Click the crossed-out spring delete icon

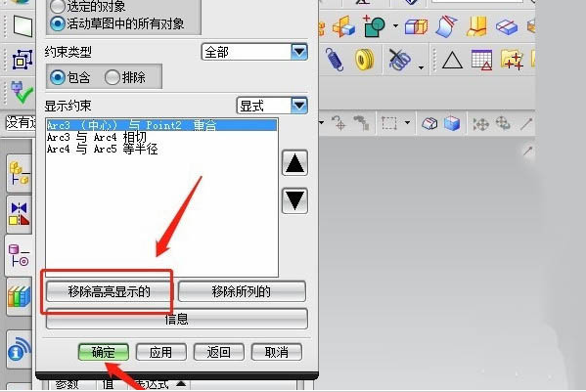point(399,60)
